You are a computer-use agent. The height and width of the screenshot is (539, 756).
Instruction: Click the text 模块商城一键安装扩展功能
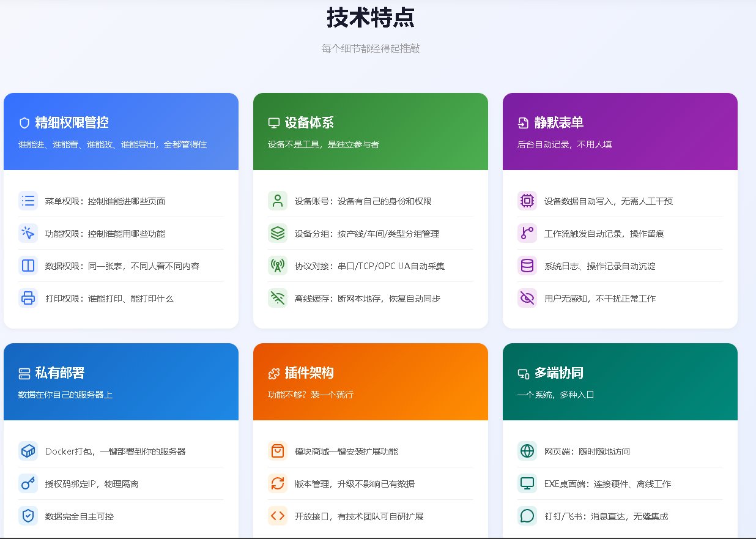346,452
